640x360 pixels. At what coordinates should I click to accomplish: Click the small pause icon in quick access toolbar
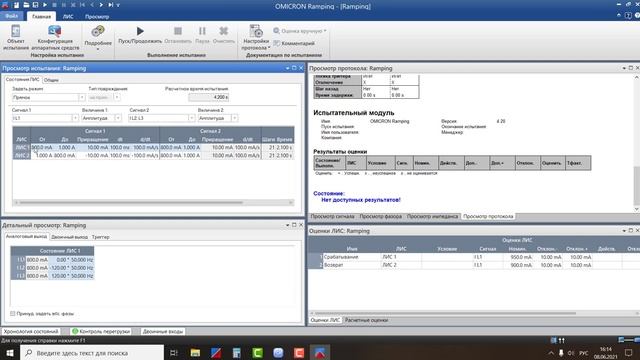coord(64,5)
